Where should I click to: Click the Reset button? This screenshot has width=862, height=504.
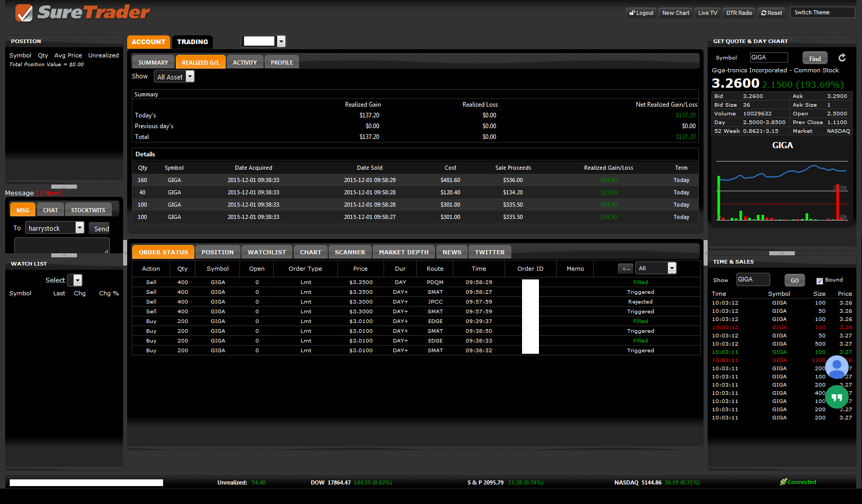tap(772, 13)
